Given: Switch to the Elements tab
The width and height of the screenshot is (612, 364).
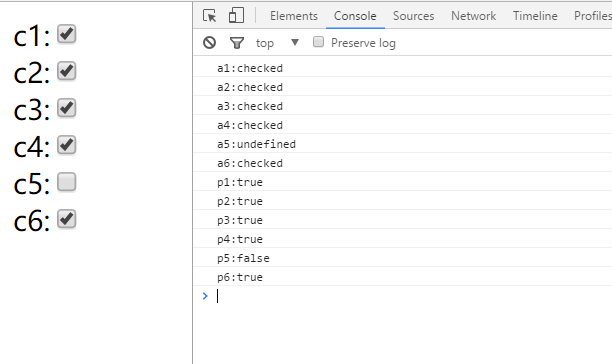Looking at the screenshot, I should click(294, 16).
